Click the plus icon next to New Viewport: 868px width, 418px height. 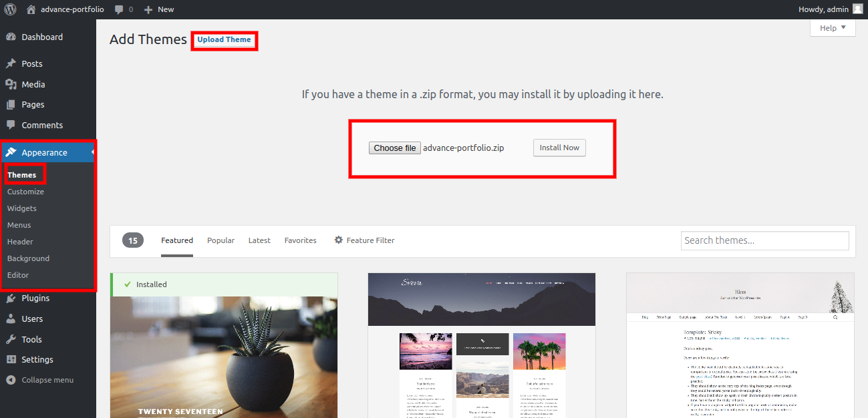[x=148, y=9]
